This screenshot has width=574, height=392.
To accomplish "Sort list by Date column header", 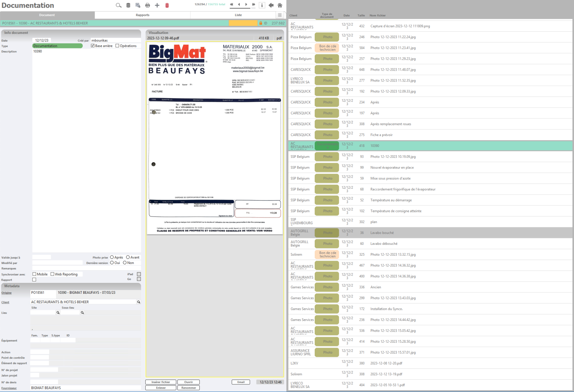I will pos(347,15).
